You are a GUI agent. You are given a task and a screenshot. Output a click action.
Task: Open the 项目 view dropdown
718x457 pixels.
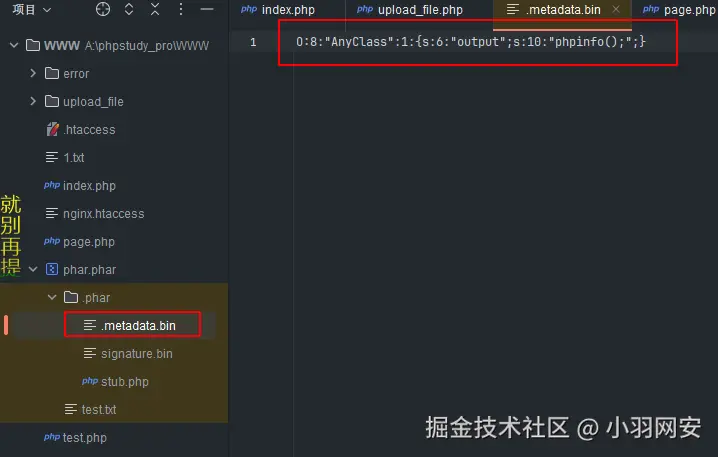tap(32, 10)
